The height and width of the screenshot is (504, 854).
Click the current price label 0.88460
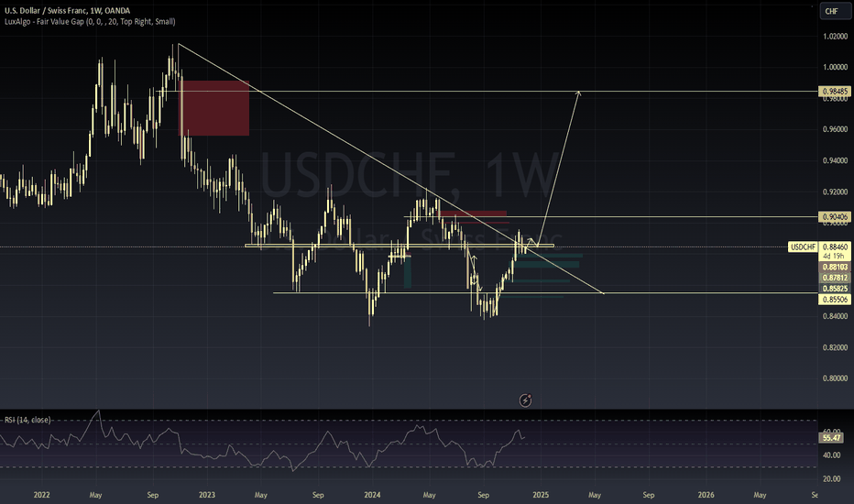pos(835,247)
